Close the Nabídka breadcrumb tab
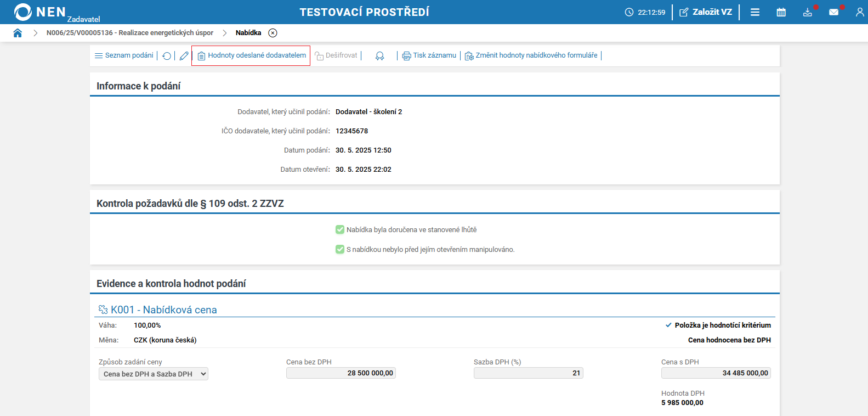868x416 pixels. 273,33
